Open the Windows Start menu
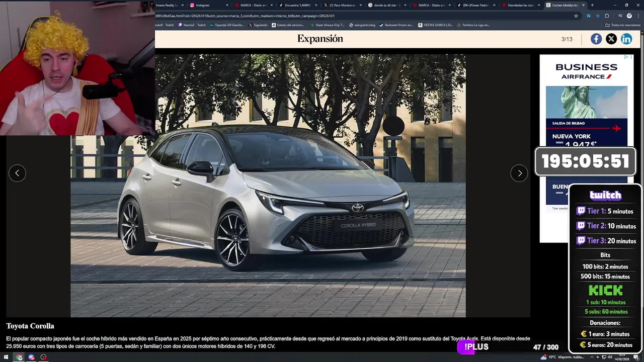Image resolution: width=644 pixels, height=362 pixels. tap(6, 357)
